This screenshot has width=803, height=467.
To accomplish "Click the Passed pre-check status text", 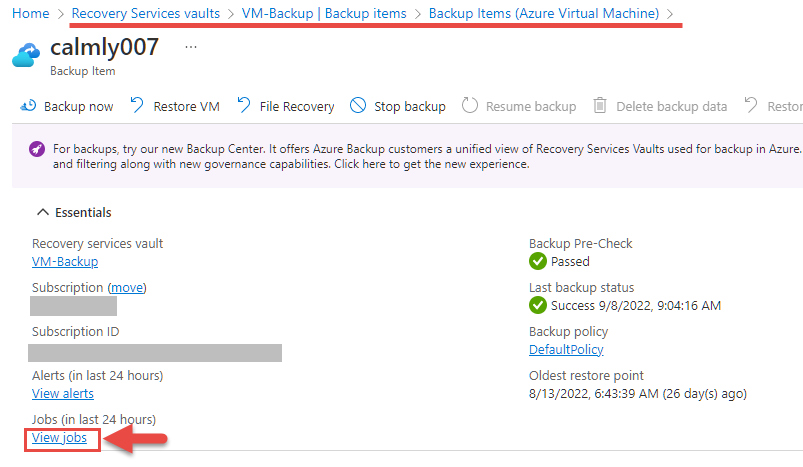I will click(570, 262).
